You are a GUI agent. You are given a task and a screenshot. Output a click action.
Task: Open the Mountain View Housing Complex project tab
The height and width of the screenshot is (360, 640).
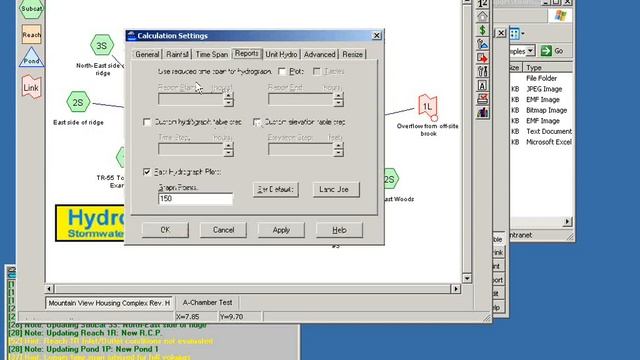click(109, 303)
